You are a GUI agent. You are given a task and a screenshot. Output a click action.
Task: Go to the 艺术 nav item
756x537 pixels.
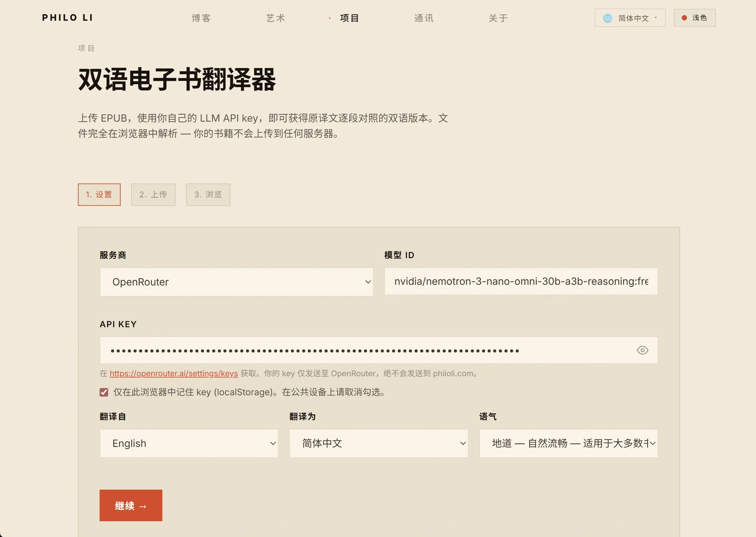pyautogui.click(x=275, y=18)
